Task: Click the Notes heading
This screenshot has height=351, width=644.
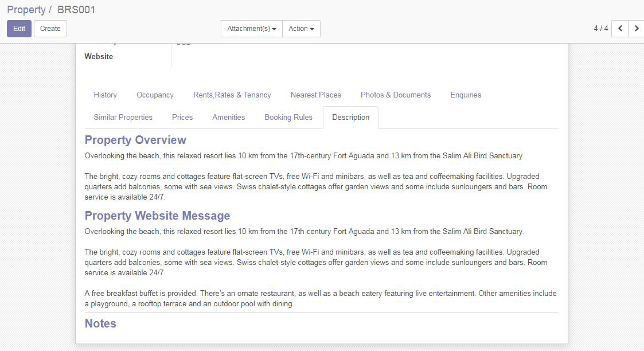Action: point(100,323)
